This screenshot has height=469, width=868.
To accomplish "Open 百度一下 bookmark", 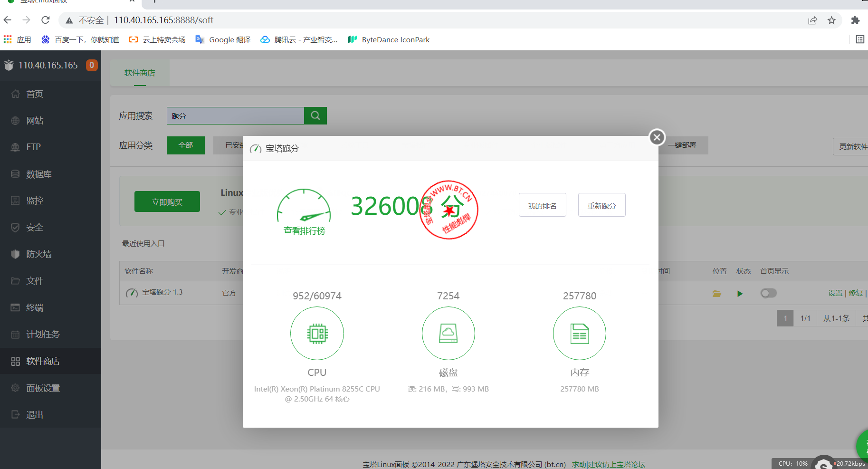I will 80,39.
